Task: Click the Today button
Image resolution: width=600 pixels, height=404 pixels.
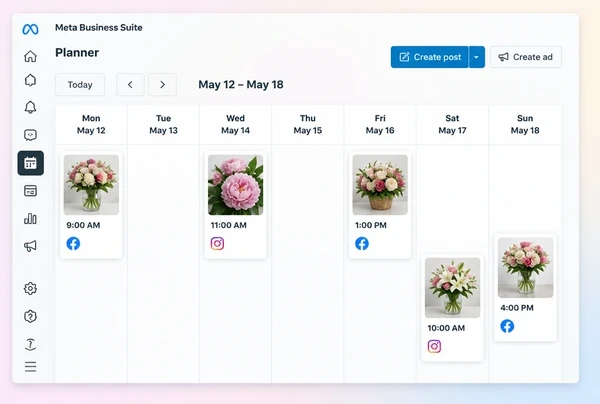Action: click(80, 85)
